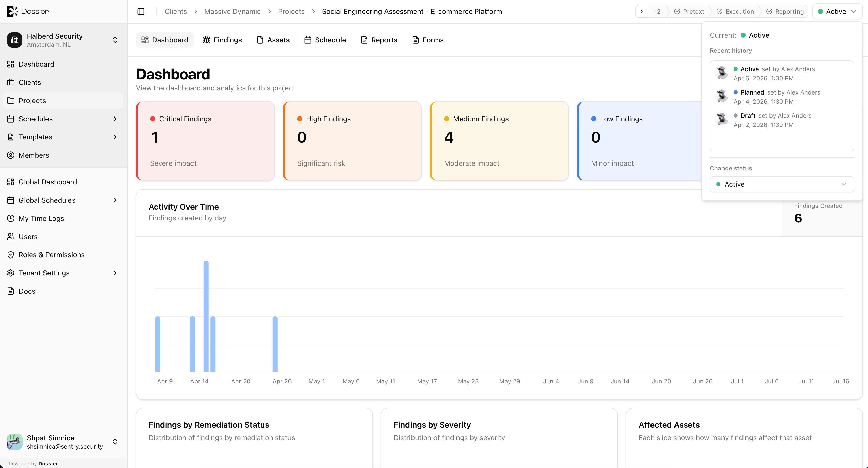Expand the Tenant Settings chevron
This screenshot has width=868, height=468.
(115, 273)
